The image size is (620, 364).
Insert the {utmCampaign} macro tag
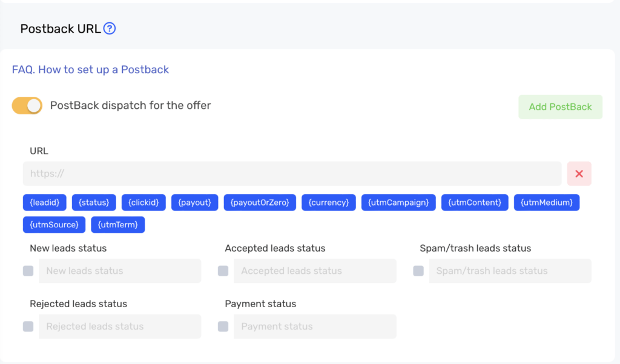click(x=398, y=203)
